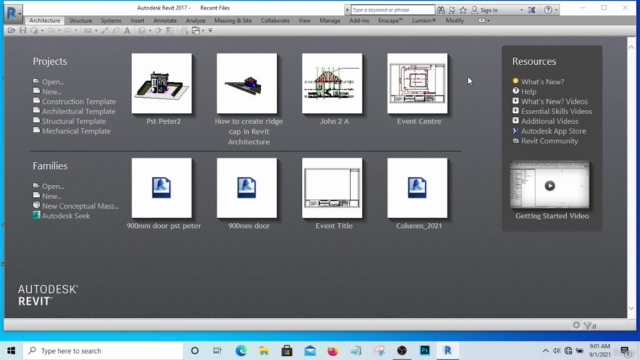Open the Annotate ribbon tab
Viewport: 640px width, 360px height.
pos(165,20)
